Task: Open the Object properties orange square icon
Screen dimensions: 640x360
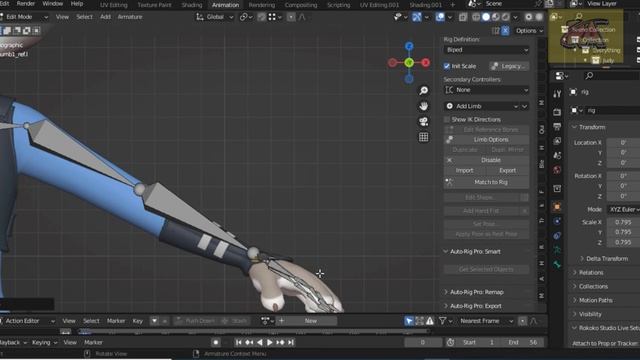Action: 557,207
